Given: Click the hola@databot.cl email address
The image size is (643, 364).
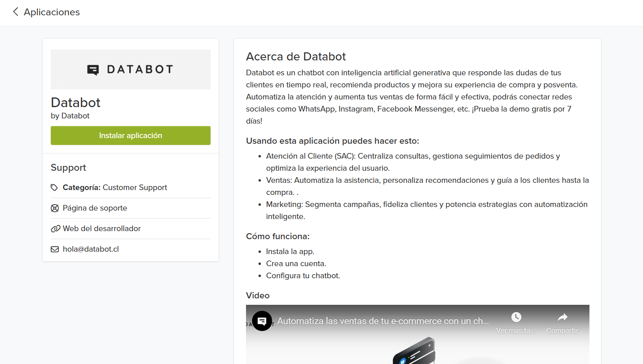Looking at the screenshot, I should 91,249.
